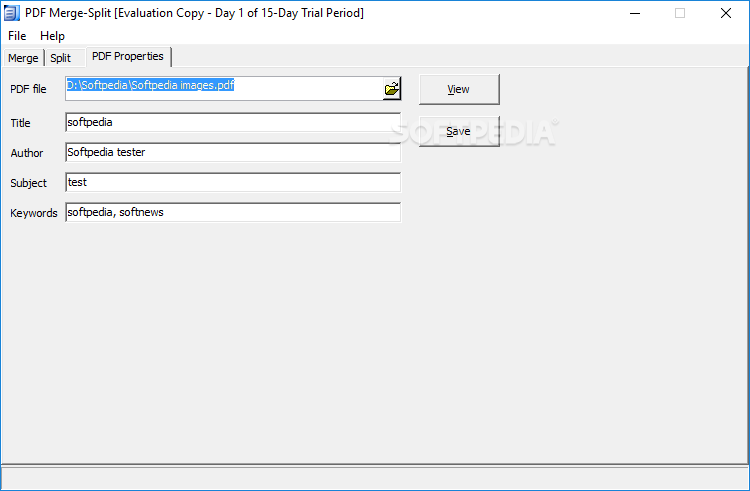The image size is (750, 491).
Task: Click the Author label
Action: coord(27,153)
